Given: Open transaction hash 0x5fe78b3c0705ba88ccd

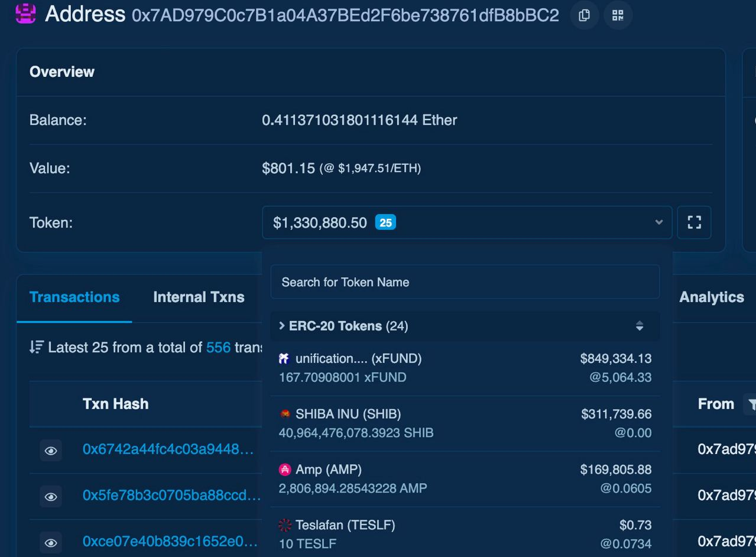Looking at the screenshot, I should pyautogui.click(x=171, y=496).
